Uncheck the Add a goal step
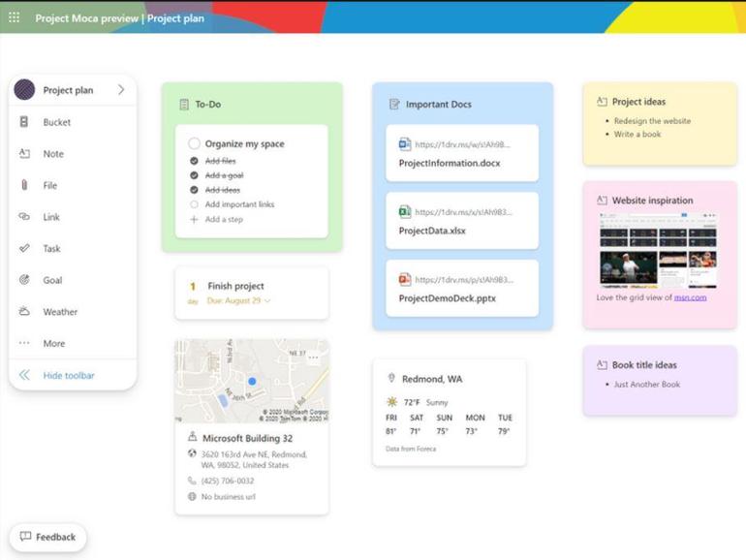Image resolution: width=746 pixels, height=560 pixels. [x=194, y=175]
